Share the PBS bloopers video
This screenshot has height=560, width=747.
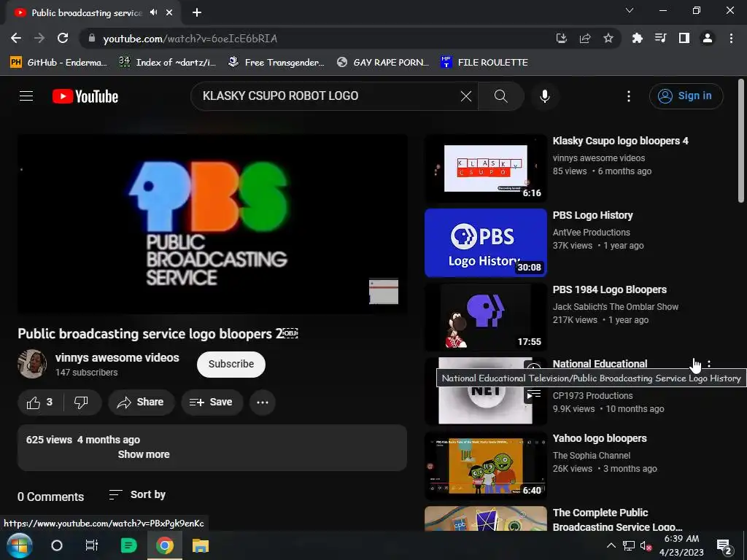point(141,402)
